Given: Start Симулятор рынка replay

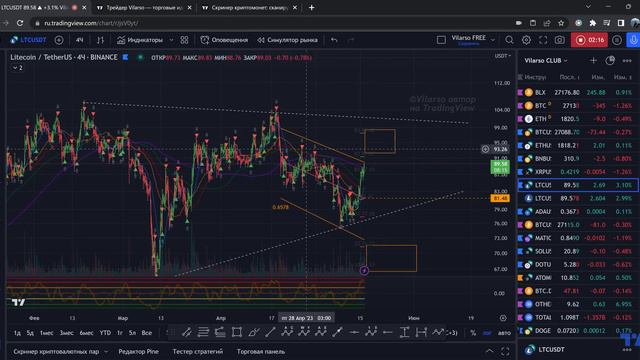Looking at the screenshot, I should 287,40.
